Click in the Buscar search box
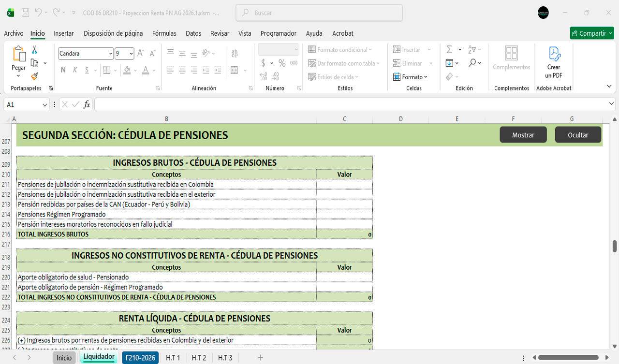619x364 pixels. [319, 13]
